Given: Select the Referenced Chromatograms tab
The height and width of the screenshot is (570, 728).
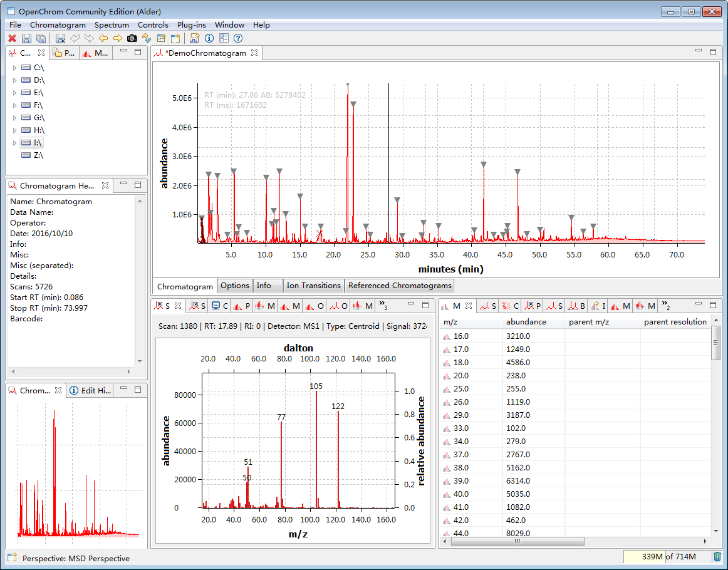Looking at the screenshot, I should point(399,286).
